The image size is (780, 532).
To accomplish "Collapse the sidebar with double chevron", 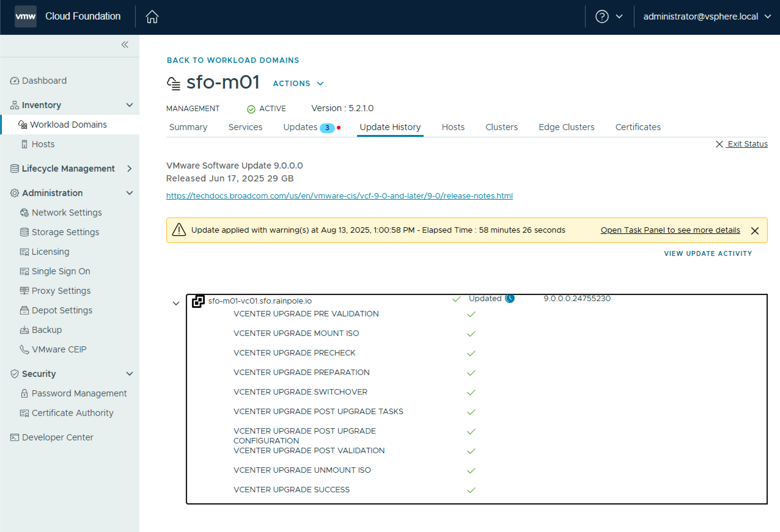I will [x=125, y=45].
